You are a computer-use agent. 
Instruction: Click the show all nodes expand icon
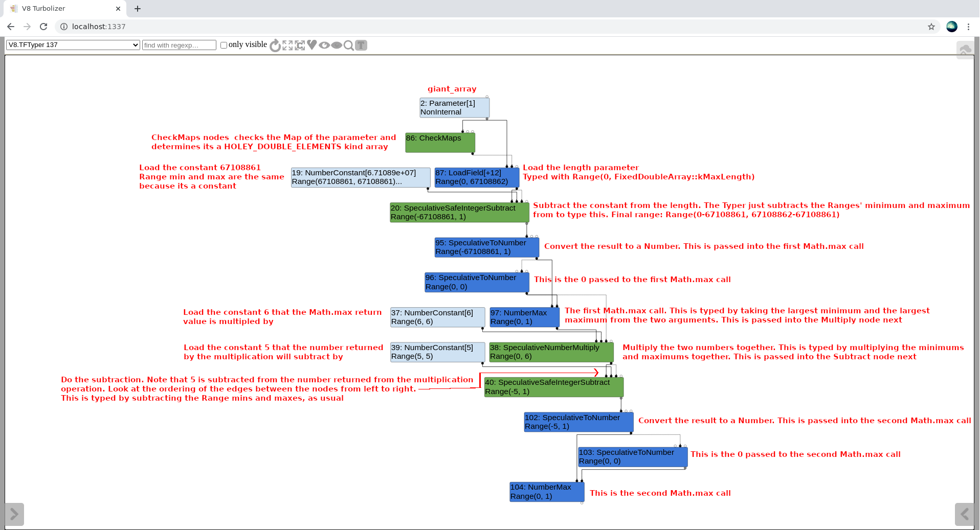click(x=287, y=45)
